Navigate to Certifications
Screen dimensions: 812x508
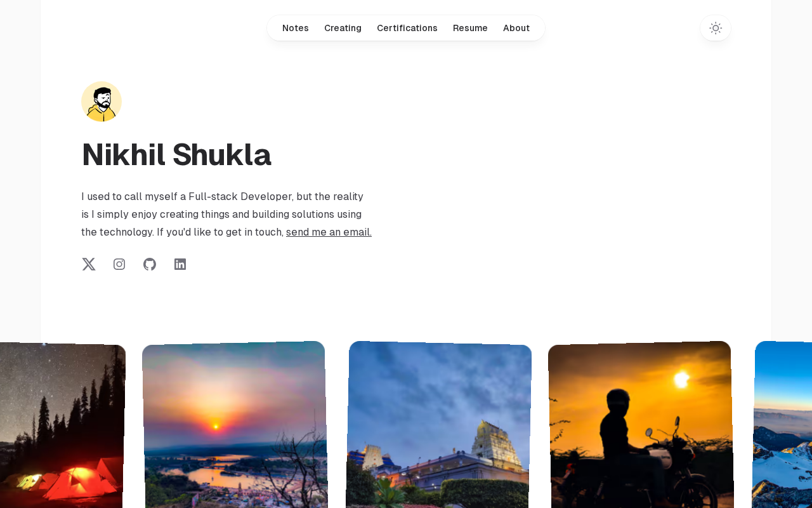tap(407, 28)
